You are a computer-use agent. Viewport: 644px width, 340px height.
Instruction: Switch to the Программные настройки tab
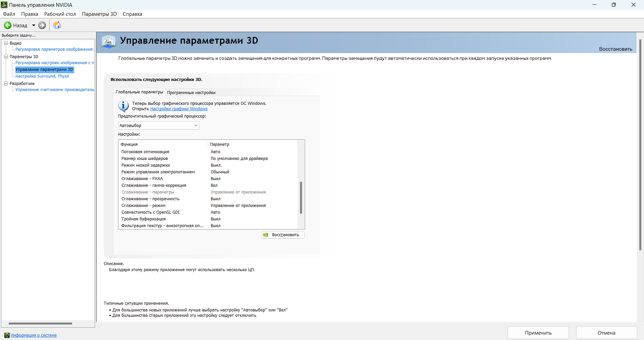click(191, 93)
